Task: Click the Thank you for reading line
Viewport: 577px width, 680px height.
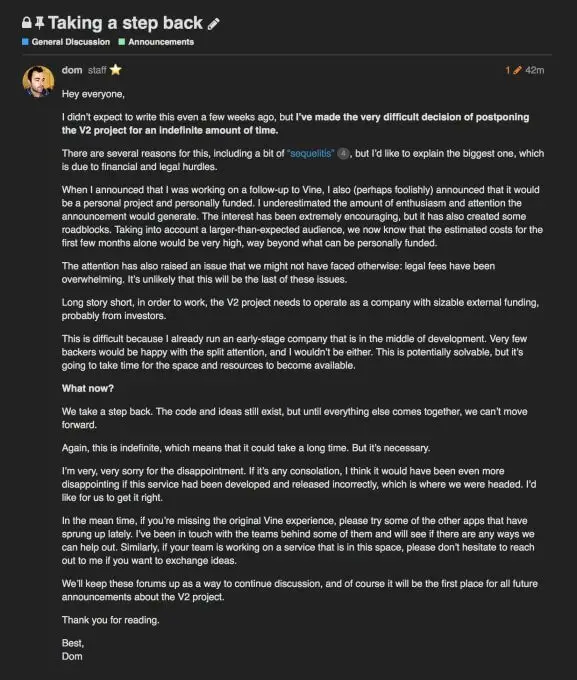Action: pos(111,620)
